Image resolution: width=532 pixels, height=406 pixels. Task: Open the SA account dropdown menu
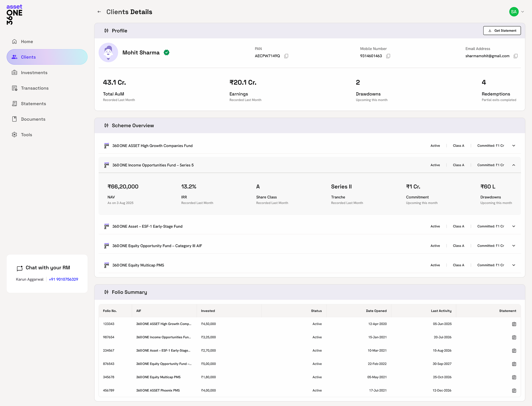522,12
